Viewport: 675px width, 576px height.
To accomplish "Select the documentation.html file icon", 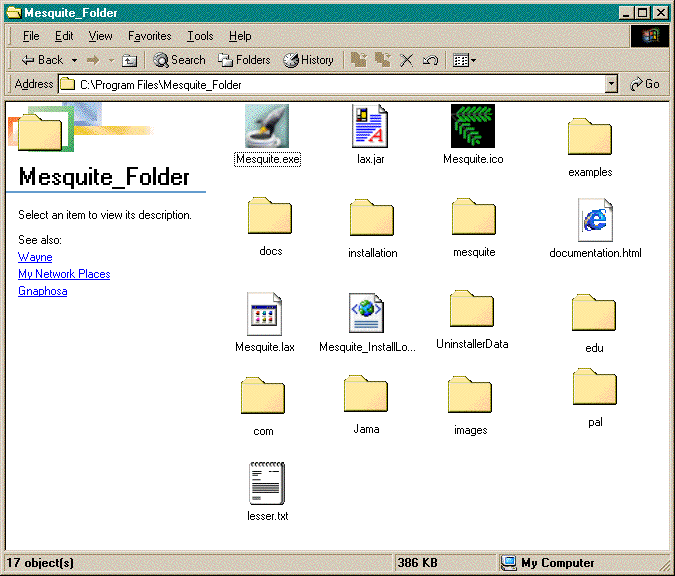I will pyautogui.click(x=595, y=219).
